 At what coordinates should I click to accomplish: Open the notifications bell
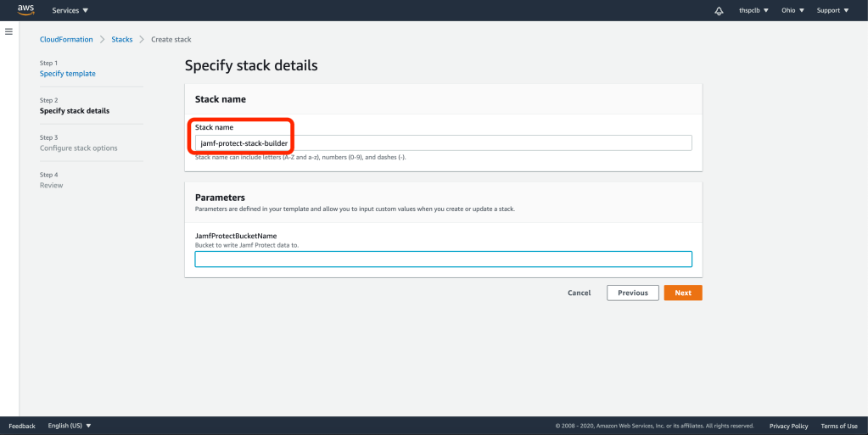pyautogui.click(x=720, y=11)
